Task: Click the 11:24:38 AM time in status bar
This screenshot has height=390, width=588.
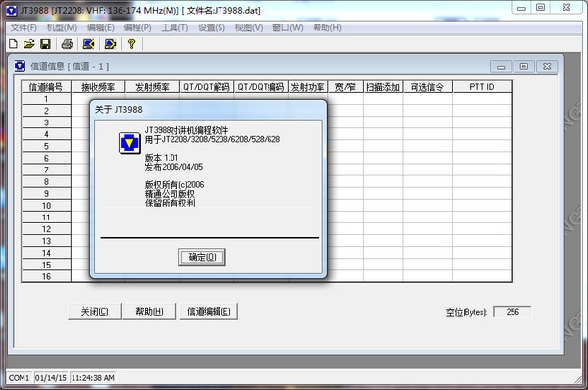Action: coord(93,378)
